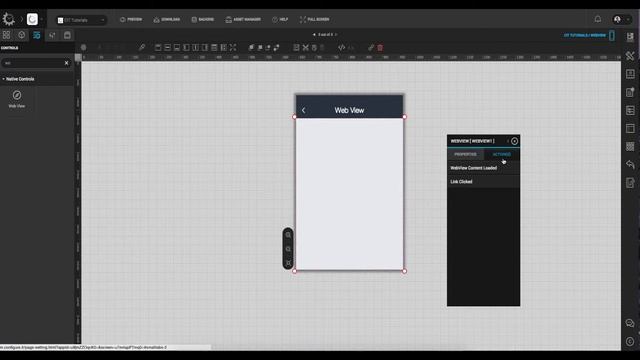Go to previous page arrow

(x=314, y=35)
